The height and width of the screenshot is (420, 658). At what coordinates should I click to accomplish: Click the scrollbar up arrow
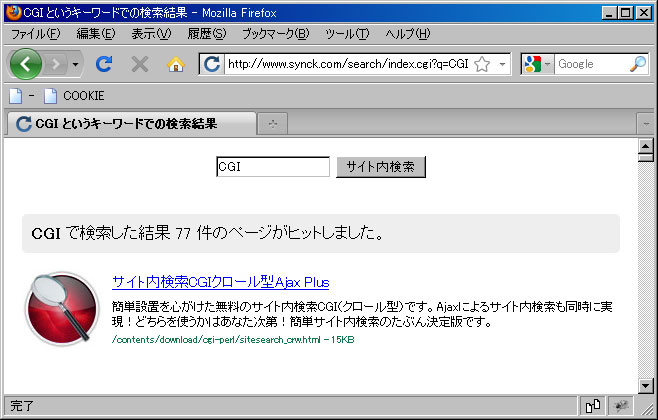tap(645, 146)
